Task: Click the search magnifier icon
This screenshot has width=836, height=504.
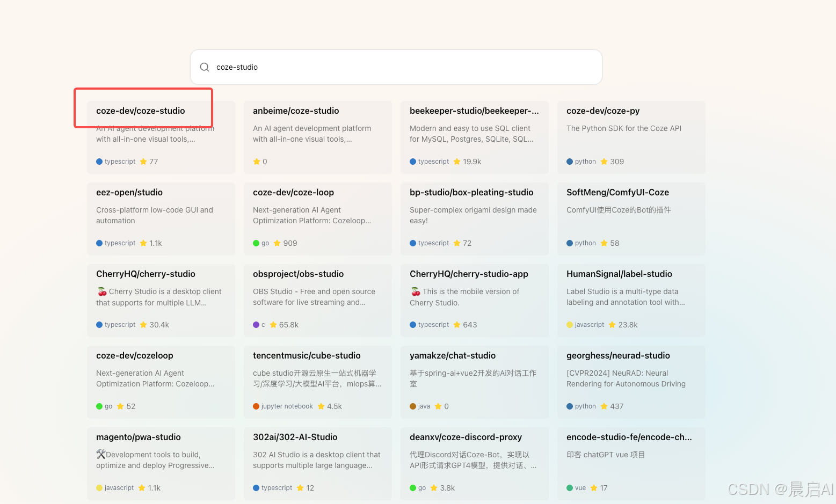Action: click(x=205, y=67)
